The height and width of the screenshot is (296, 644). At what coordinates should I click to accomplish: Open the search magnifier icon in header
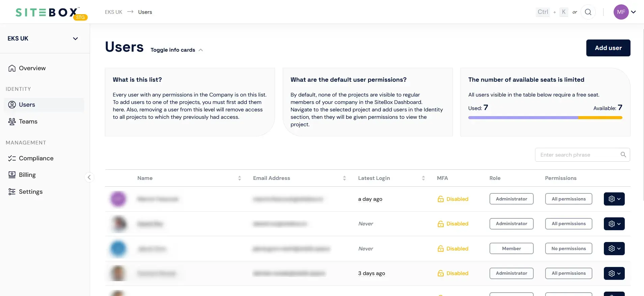[588, 12]
